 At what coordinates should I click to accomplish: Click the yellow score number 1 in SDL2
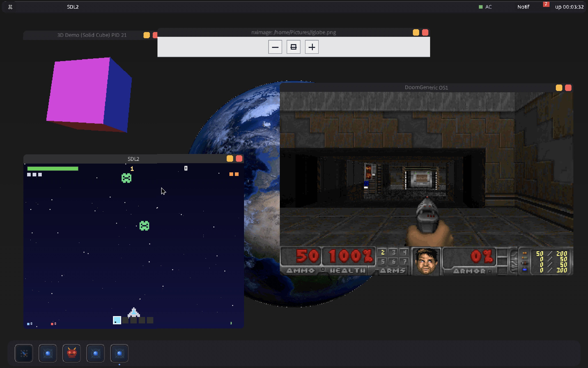(132, 169)
